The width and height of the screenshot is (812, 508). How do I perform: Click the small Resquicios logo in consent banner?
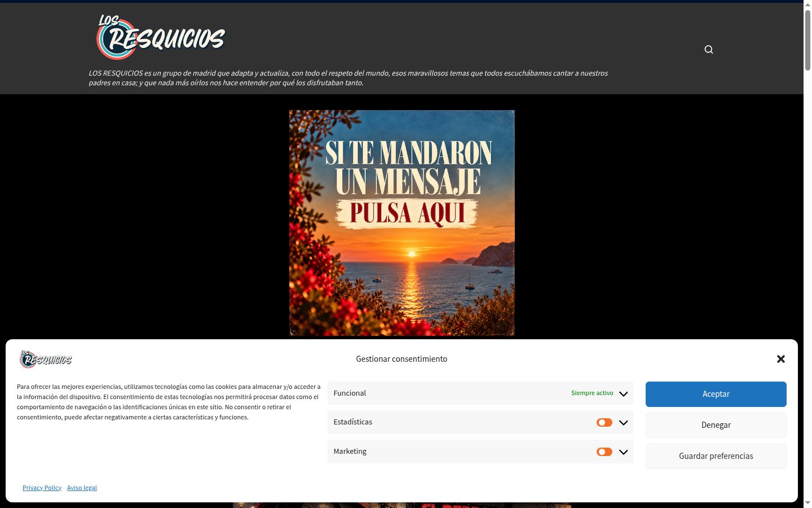[x=46, y=359]
